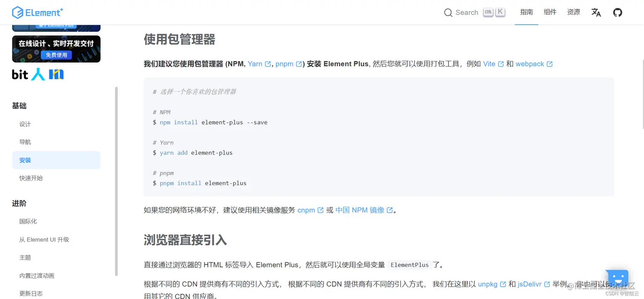Click the external-link icon next to pnpm
644x299 pixels.
pos(299,64)
